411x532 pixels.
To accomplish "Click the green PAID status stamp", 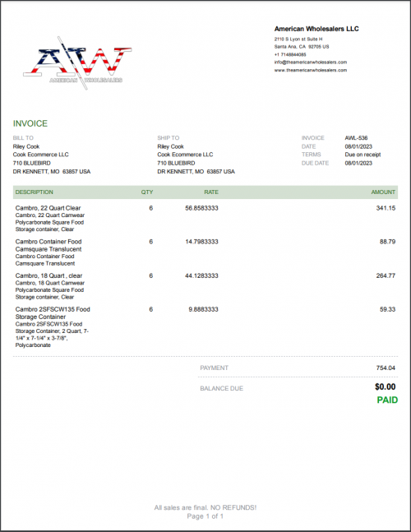I will 387,400.
